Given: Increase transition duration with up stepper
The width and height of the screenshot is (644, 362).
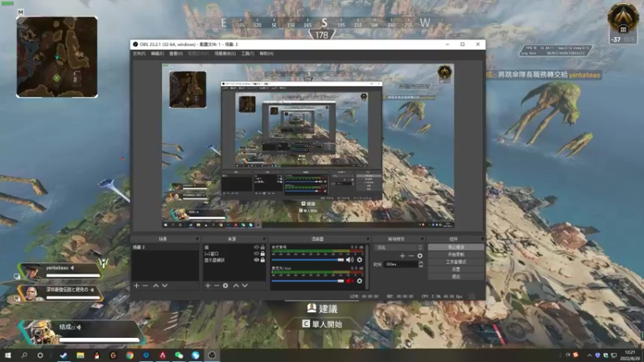Looking at the screenshot, I should click(420, 263).
